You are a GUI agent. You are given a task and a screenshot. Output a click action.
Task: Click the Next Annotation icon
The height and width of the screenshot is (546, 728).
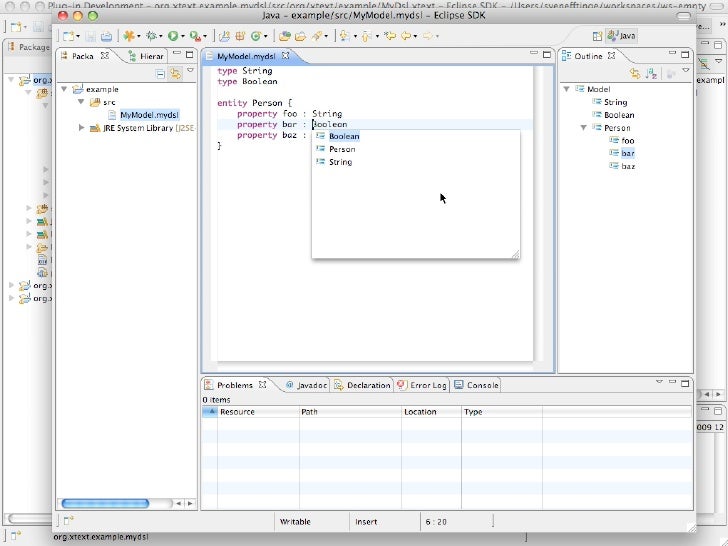(345, 36)
